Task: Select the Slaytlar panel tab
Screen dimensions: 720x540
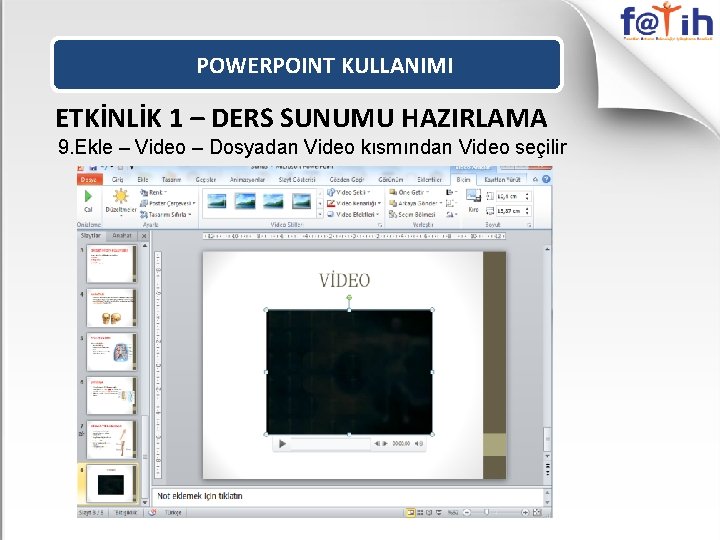Action: tap(90, 235)
